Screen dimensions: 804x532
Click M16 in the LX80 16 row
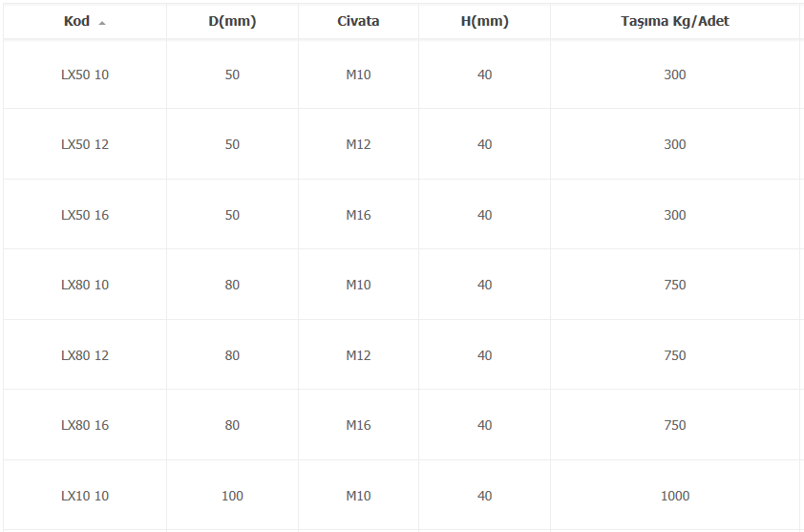coord(358,425)
